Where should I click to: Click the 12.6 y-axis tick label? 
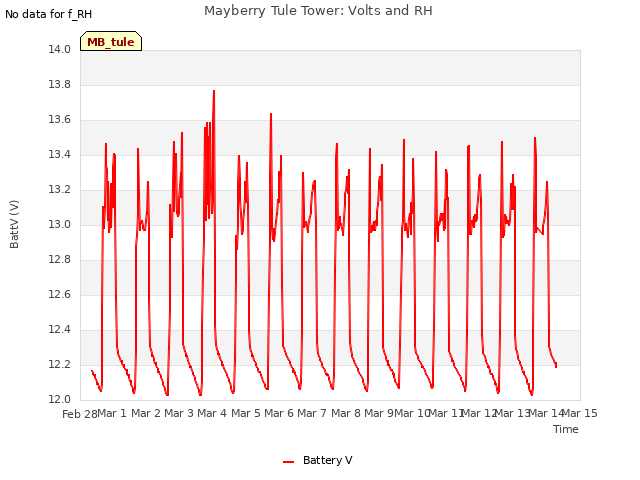coord(59,294)
